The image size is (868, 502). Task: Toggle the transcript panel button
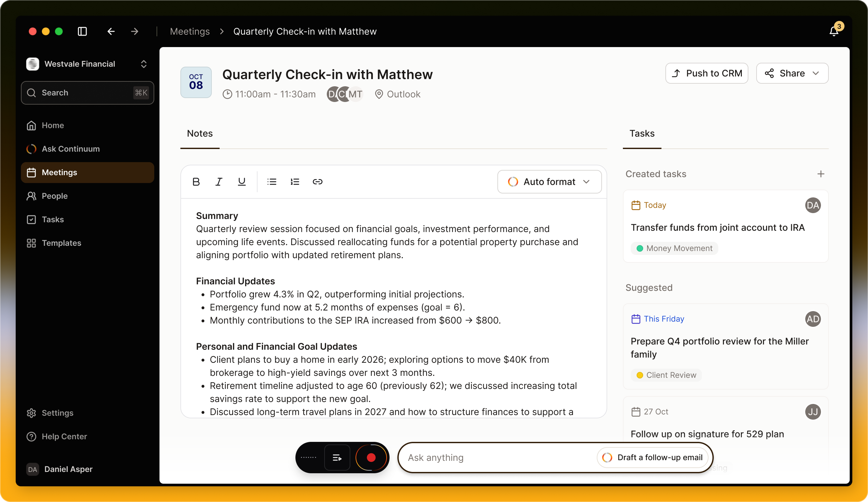coord(337,458)
